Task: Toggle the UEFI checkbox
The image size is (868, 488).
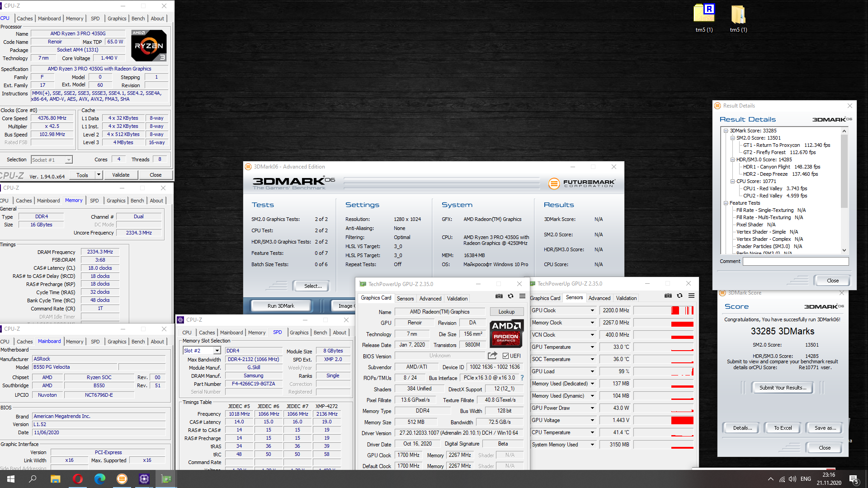Action: pyautogui.click(x=506, y=356)
